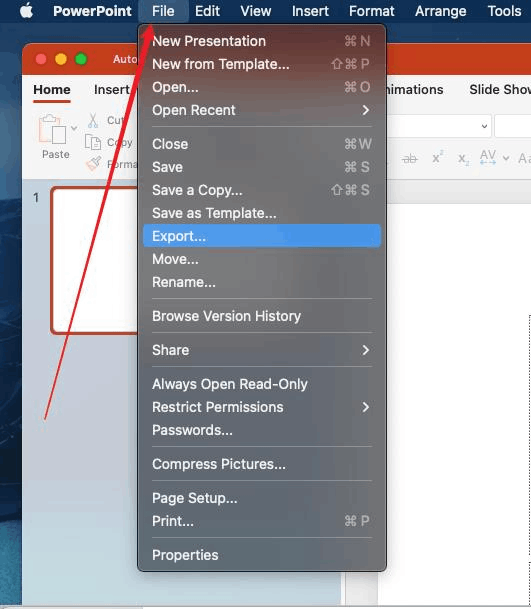Expand character spacing dropdown arrow
Image resolution: width=531 pixels, height=609 pixels.
[506, 158]
